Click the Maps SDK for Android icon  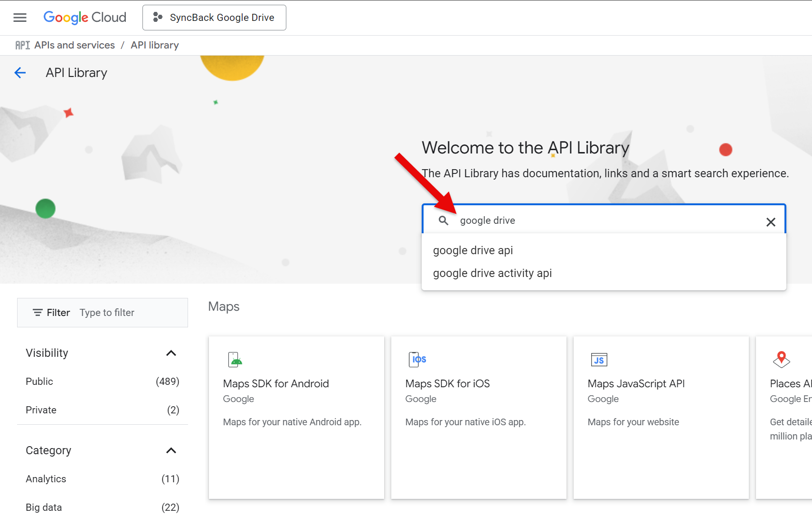click(235, 360)
